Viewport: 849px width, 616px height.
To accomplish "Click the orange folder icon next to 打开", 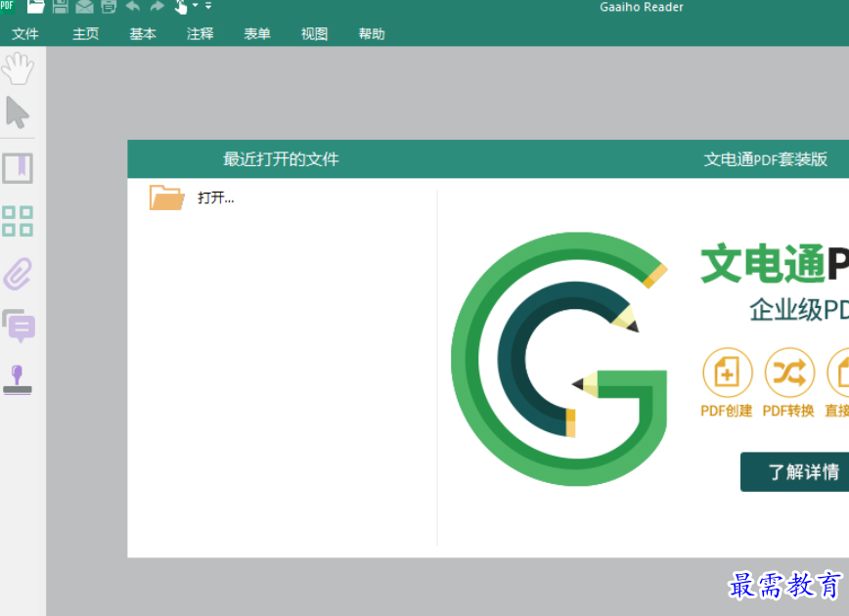I will click(x=166, y=198).
